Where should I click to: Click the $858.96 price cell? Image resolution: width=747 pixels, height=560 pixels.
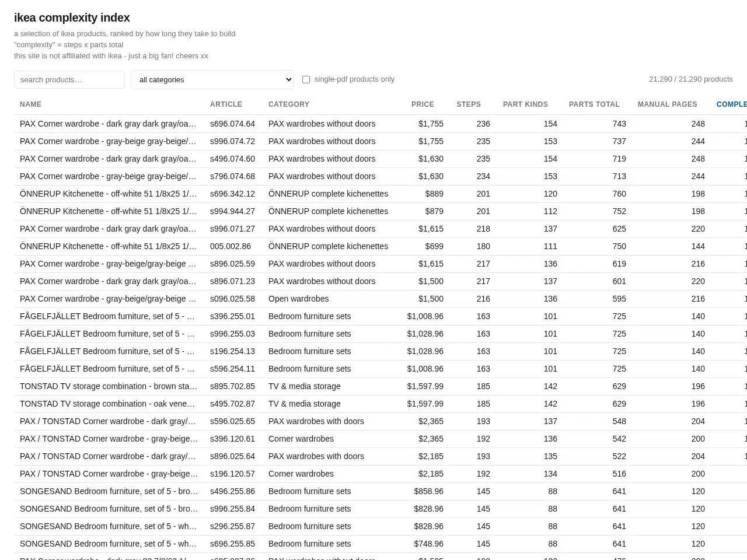(x=429, y=491)
